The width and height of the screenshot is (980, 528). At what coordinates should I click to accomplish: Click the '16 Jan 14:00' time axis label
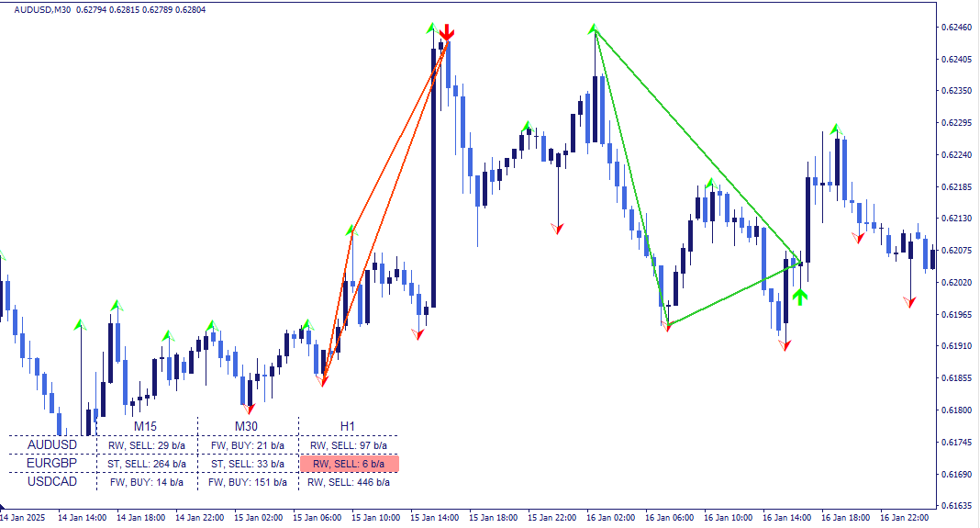click(787, 518)
